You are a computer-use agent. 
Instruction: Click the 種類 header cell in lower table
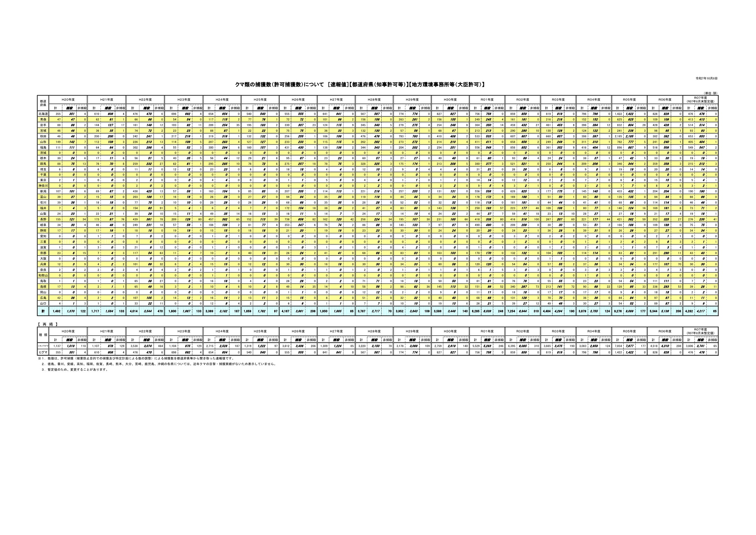(43, 335)
